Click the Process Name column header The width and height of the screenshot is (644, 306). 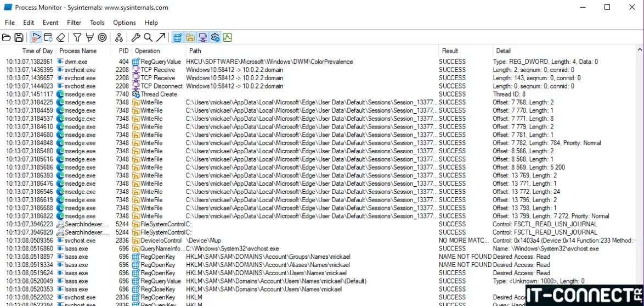(83, 51)
